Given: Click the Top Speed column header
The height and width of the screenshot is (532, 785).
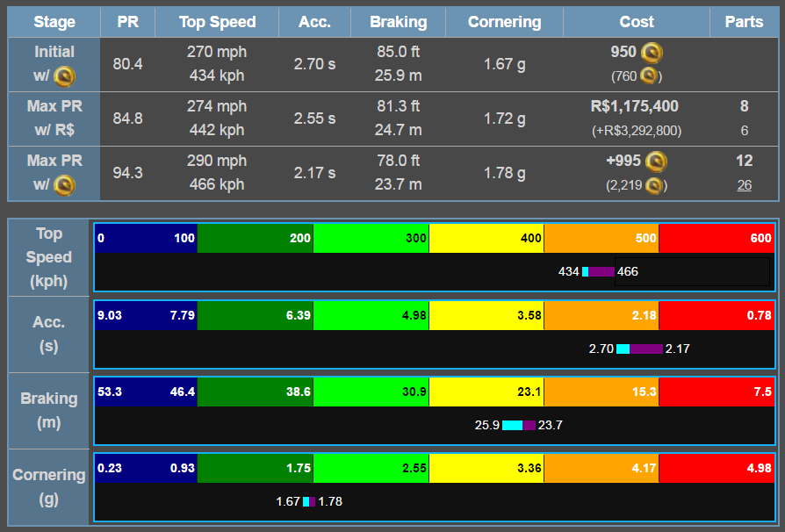Looking at the screenshot, I should [x=217, y=22].
